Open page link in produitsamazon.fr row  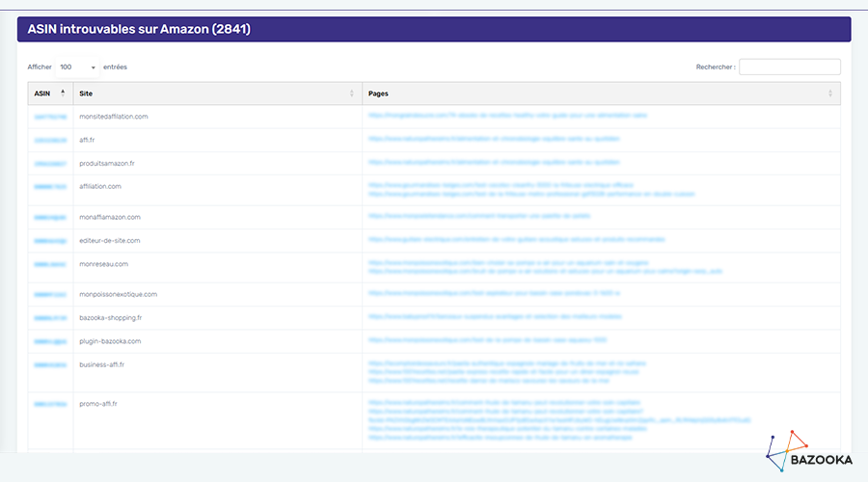(x=494, y=162)
